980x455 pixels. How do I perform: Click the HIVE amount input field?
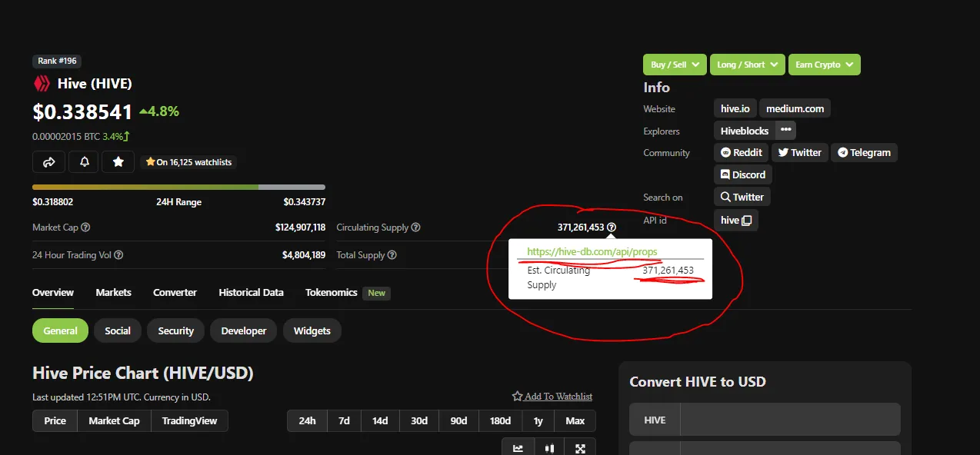coord(790,420)
